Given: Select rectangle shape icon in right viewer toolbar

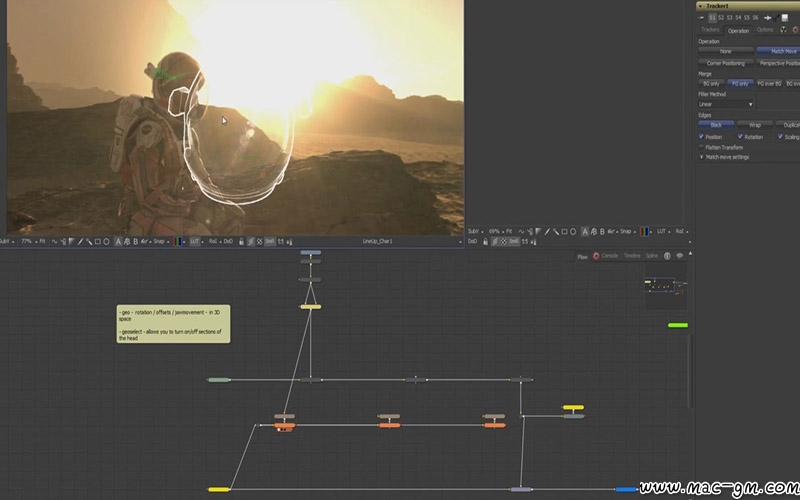Looking at the screenshot, I should click(564, 231).
